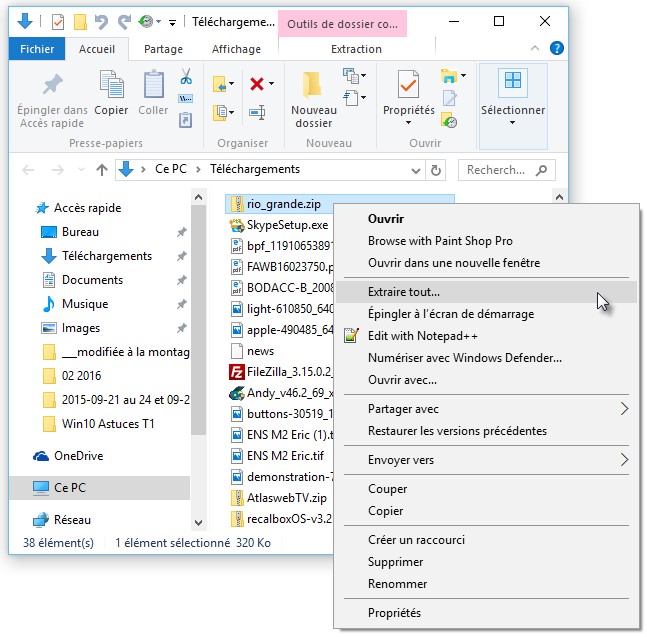647x637 pixels.
Task: Choose Extraire tout... from context menu
Action: (x=404, y=292)
